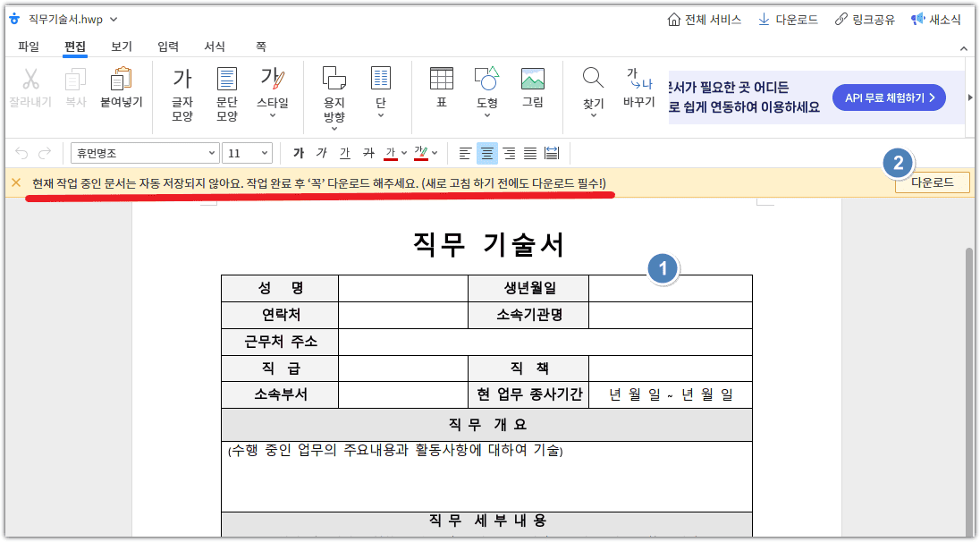Image resolution: width=980 pixels, height=542 pixels.
Task: Toggle italic formatting
Action: 323,153
